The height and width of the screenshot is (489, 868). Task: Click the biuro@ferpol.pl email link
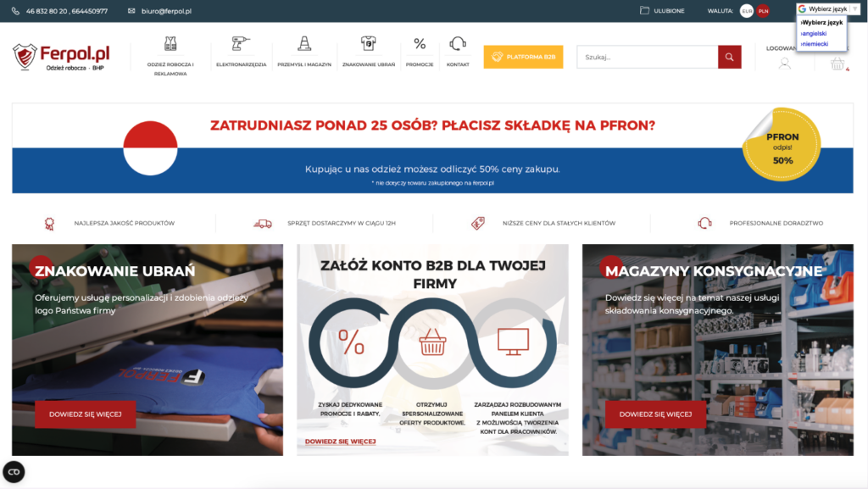pos(166,11)
